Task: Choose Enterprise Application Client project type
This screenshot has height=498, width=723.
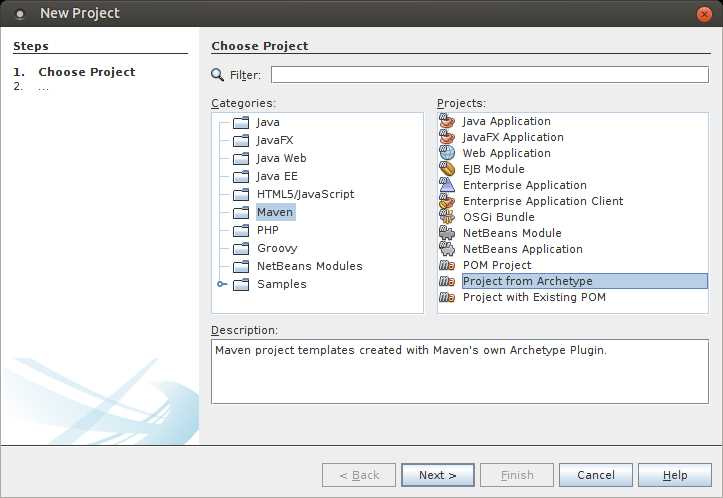Action: [x=543, y=201]
